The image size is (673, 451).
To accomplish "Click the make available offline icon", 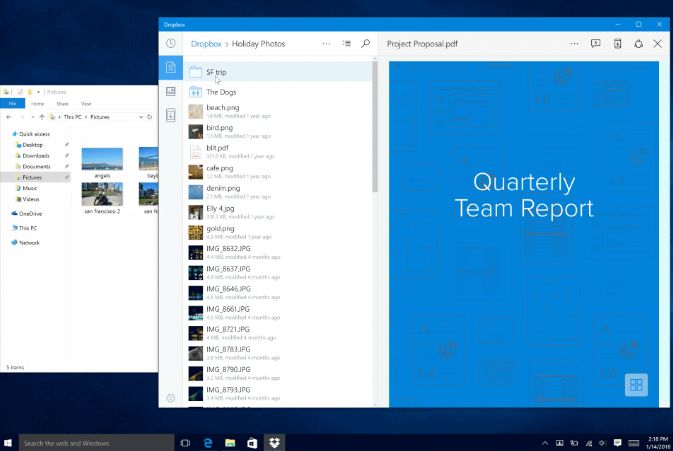I will coord(617,43).
